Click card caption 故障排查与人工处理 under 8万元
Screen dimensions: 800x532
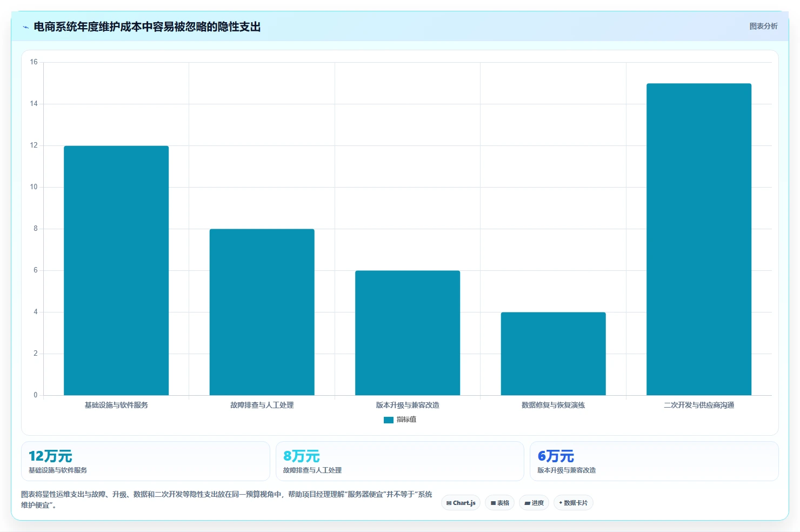312,470
